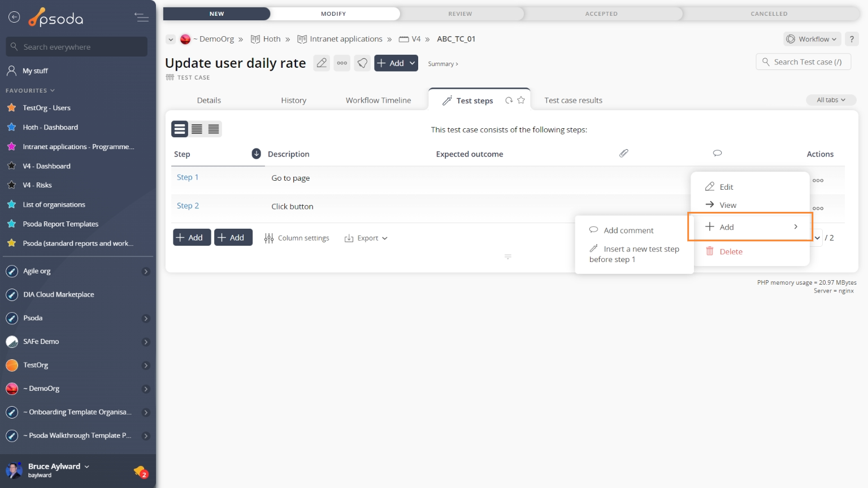Open the Psoda logo home link
Image resolution: width=868 pixels, height=488 pixels.
click(x=56, y=18)
